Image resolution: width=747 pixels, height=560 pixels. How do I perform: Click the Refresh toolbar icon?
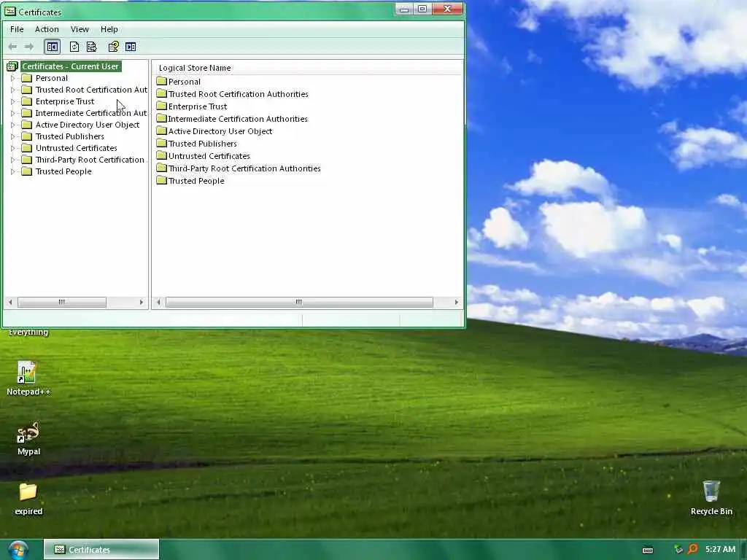(x=74, y=47)
